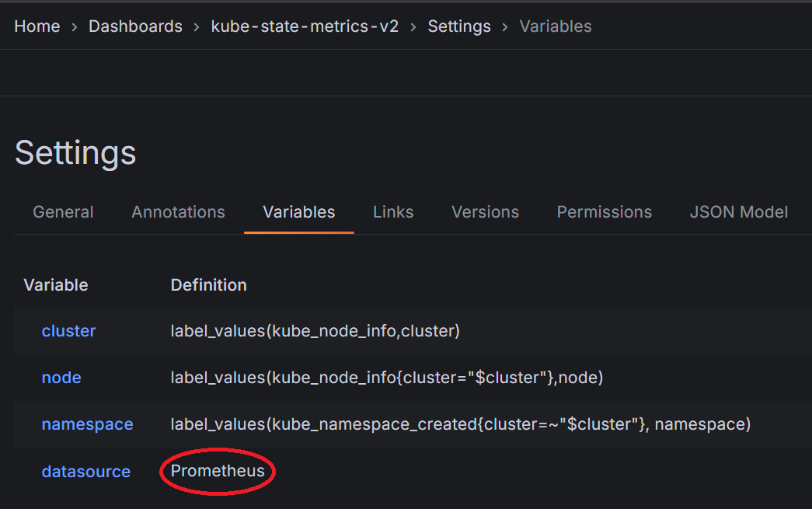Open the node variable
The height and width of the screenshot is (509, 812).
(61, 378)
